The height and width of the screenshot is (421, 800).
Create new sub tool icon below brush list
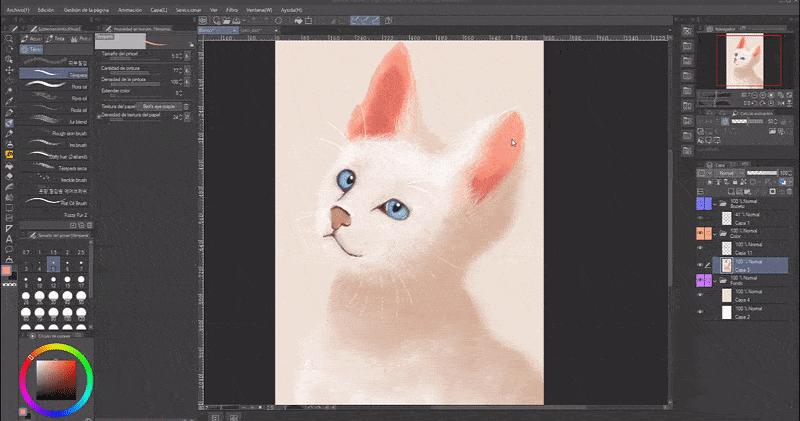click(73, 225)
